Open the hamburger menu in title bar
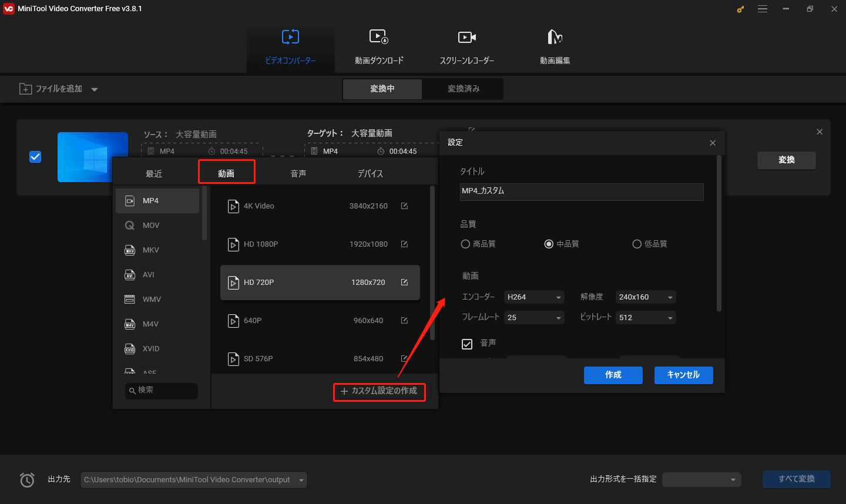The image size is (846, 504). coord(763,9)
